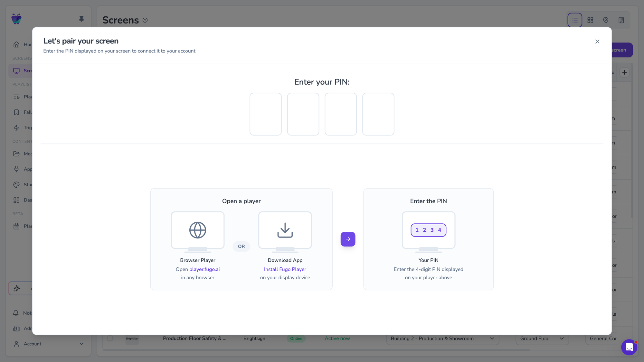Open the Admin building icon
The width and height of the screenshot is (644, 362).
click(16, 329)
